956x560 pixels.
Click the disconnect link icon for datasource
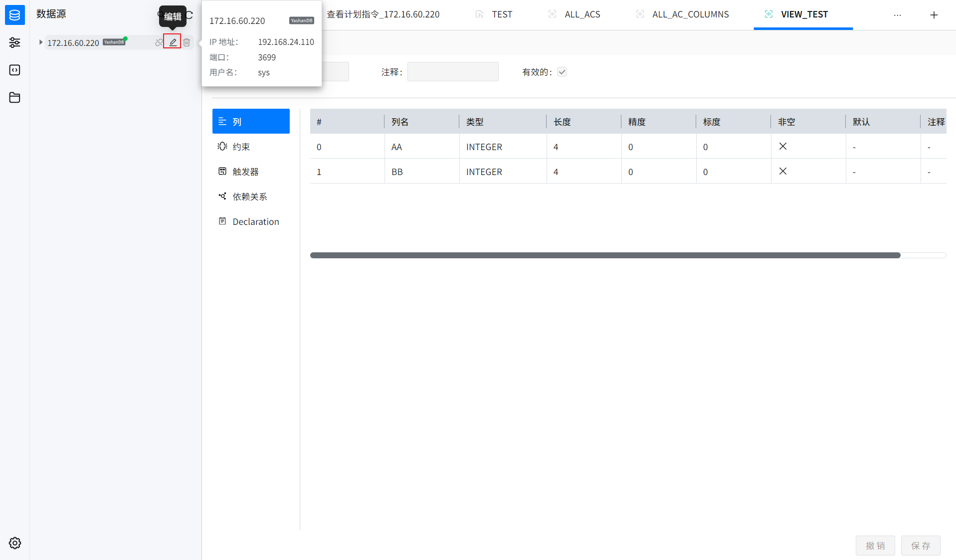click(x=159, y=42)
